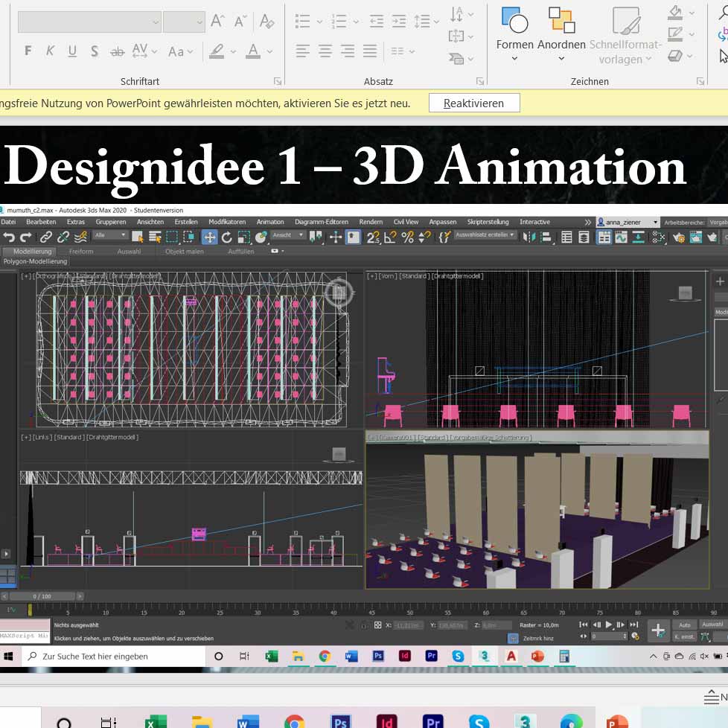Click ViewCube in top orthographic viewport
Image resolution: width=728 pixels, height=728 pixels.
click(339, 292)
